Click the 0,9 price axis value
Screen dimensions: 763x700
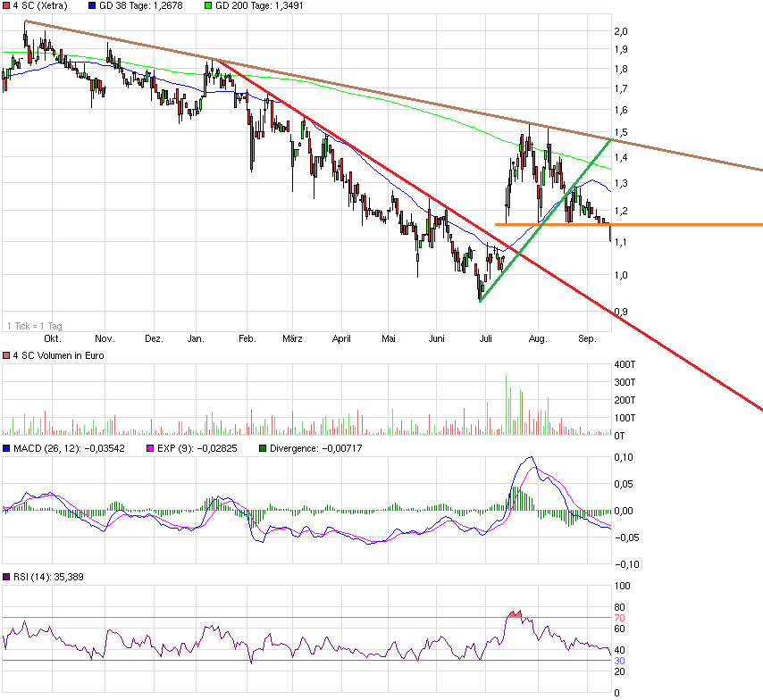(x=621, y=312)
